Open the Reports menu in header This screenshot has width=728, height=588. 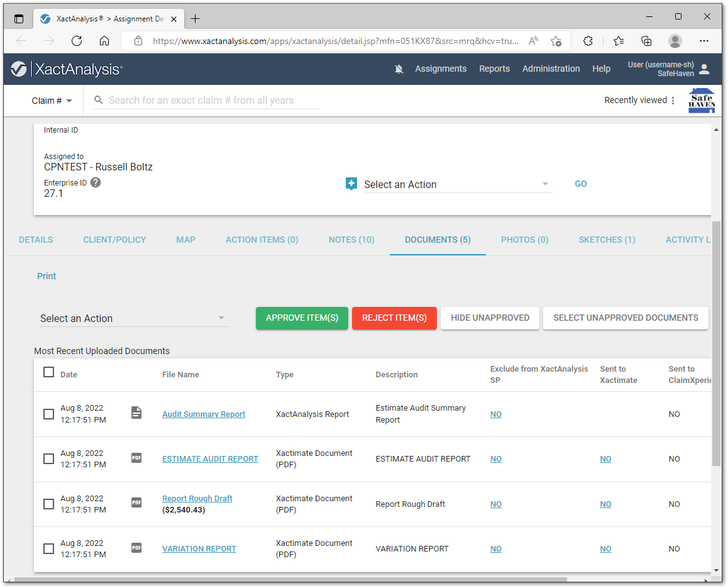[x=494, y=69]
